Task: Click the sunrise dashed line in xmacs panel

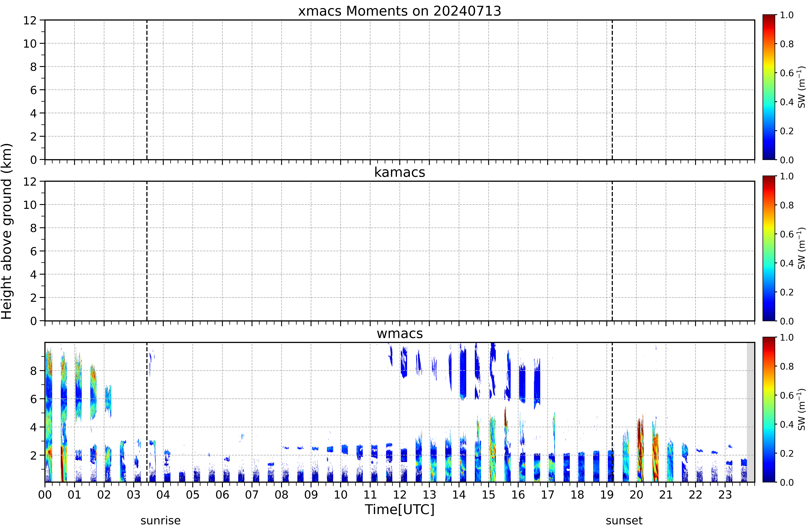Action: pos(147,90)
